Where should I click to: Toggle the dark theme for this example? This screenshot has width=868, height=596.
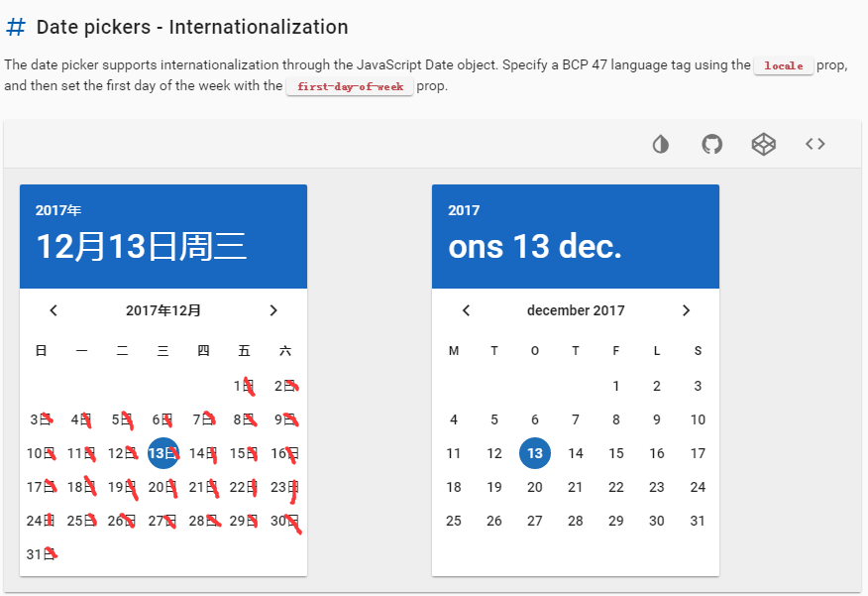(660, 144)
